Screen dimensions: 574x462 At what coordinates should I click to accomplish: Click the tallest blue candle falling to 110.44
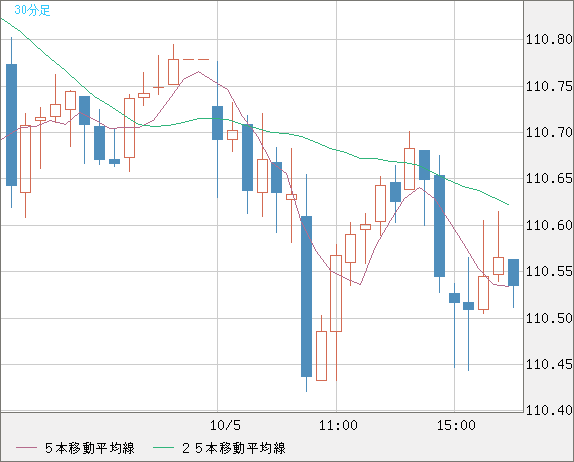coord(306,296)
